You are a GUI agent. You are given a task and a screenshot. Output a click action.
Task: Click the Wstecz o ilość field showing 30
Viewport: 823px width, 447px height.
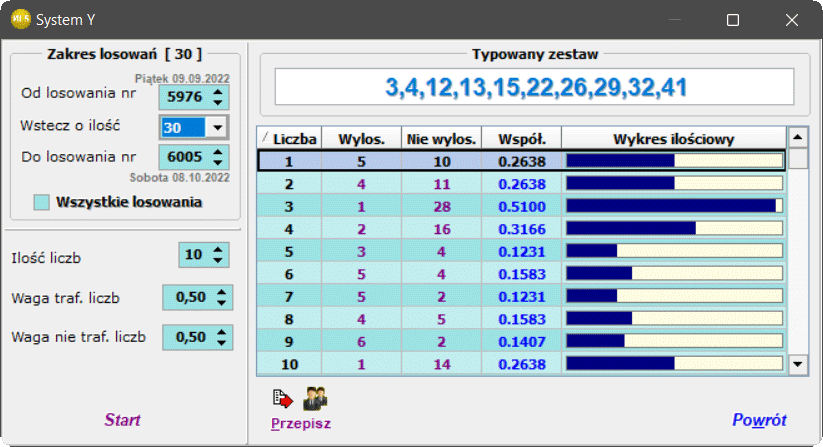click(x=183, y=127)
